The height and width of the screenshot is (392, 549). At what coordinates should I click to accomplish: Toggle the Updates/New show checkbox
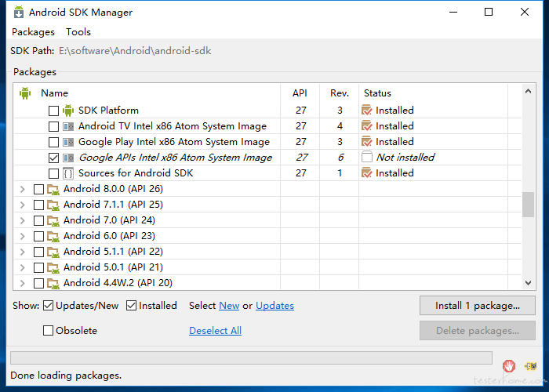[x=49, y=306]
